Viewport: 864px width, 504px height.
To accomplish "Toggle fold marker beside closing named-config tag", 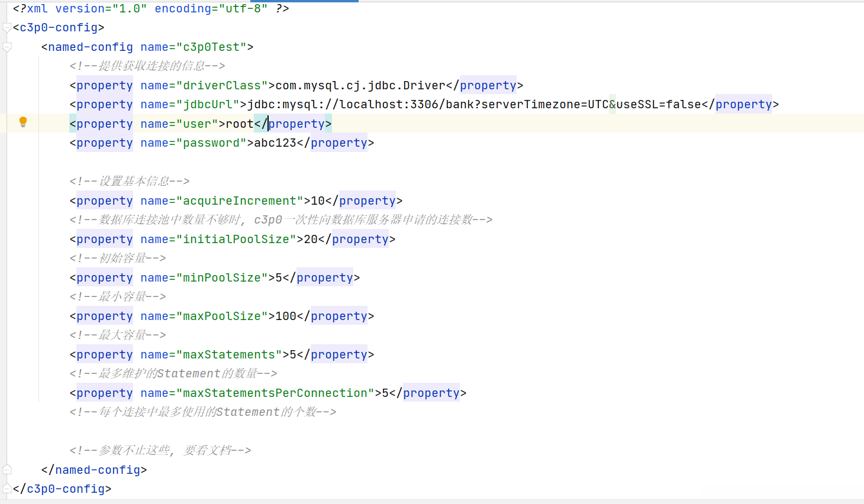I will pyautogui.click(x=7, y=470).
